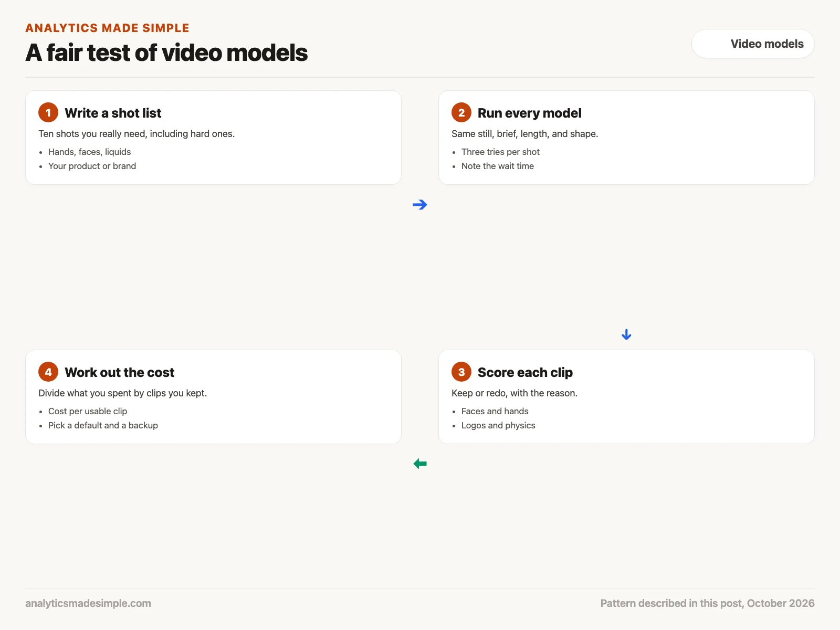
Task: Click the bullet Pick a default and a backup
Action: coord(103,425)
